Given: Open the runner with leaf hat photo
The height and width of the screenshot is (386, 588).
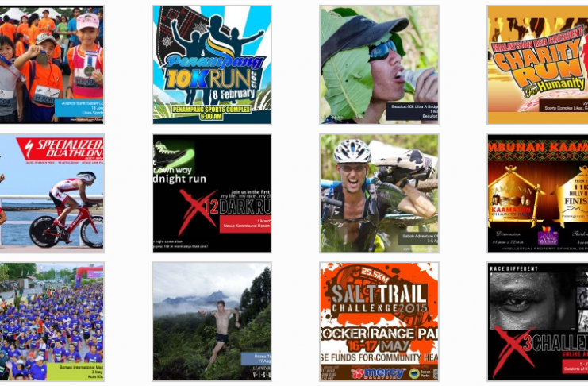Looking at the screenshot, I should 379,64.
